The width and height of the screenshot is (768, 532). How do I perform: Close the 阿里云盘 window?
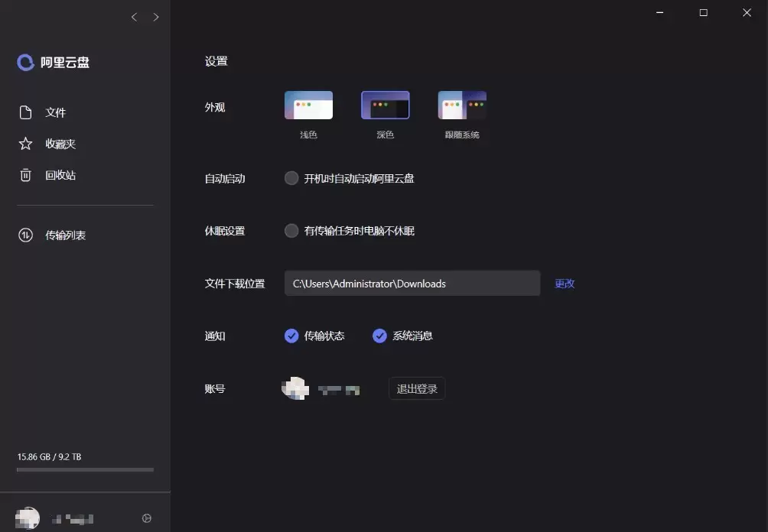[747, 13]
